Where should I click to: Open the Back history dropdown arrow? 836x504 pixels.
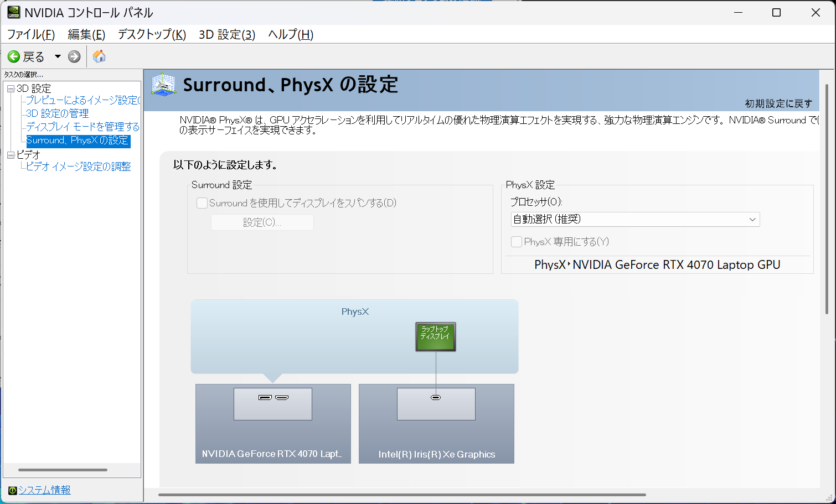[x=58, y=56]
